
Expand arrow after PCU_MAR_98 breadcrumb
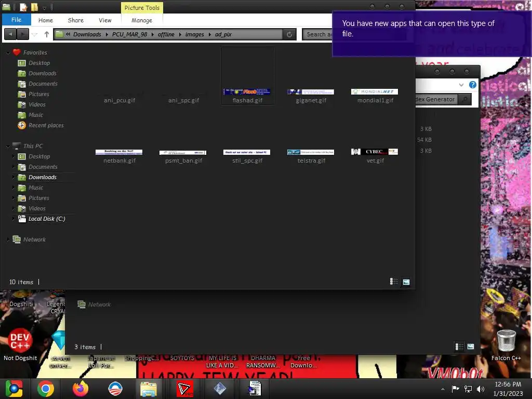[153, 34]
